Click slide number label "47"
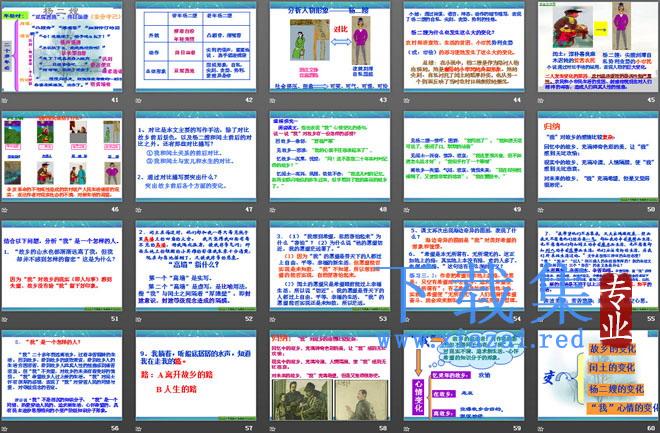660x433 pixels. [x=249, y=210]
